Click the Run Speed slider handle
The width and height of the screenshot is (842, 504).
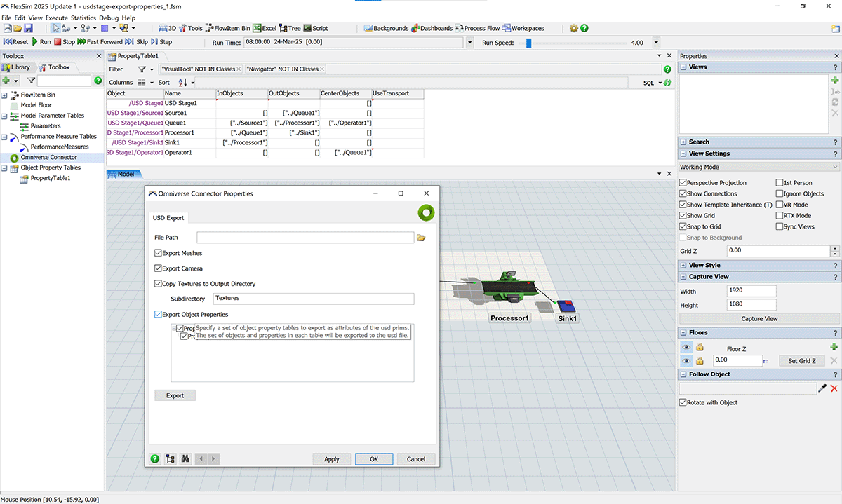[528, 43]
